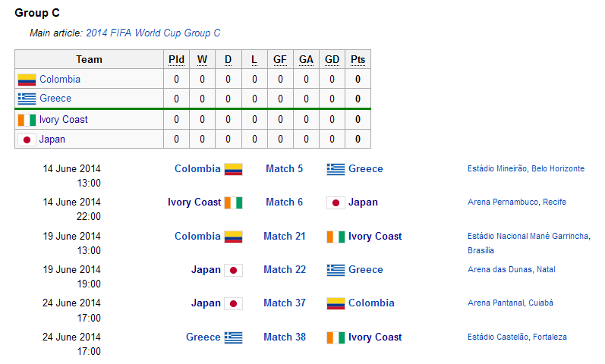
Task: Click the Colombia flag in Match 37 row
Action: [336, 303]
